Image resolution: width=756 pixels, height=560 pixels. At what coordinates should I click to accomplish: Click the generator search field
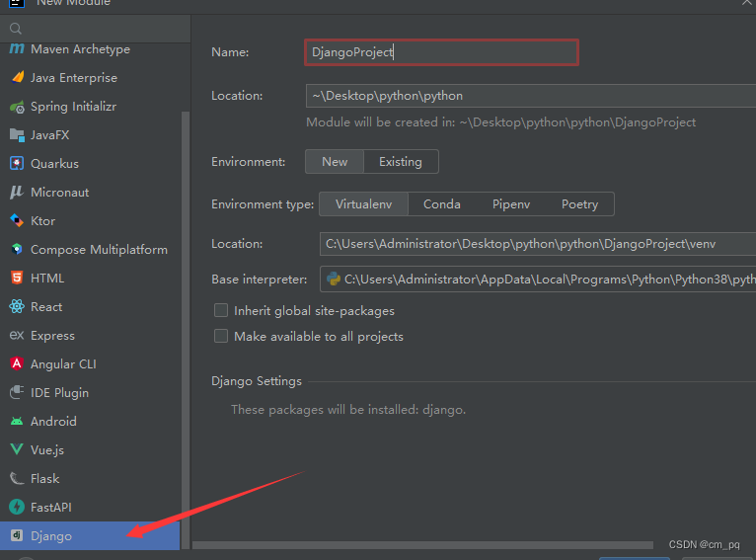click(96, 29)
